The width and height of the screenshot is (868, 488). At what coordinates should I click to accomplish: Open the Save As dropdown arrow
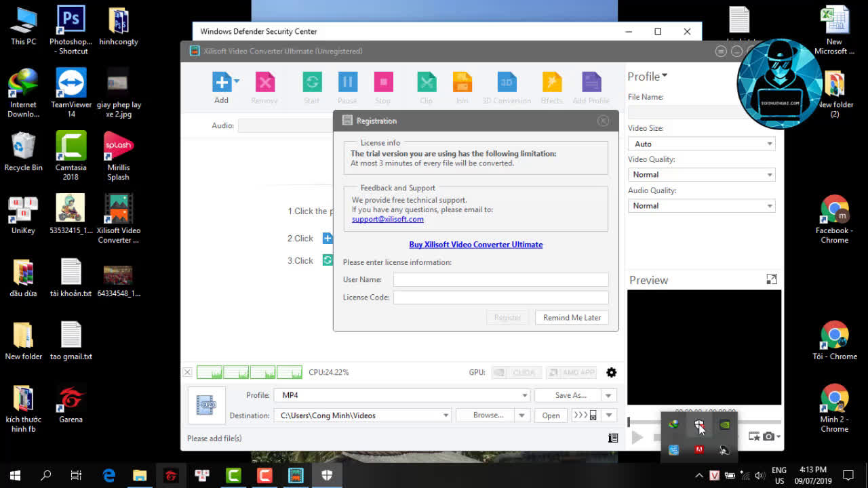(x=609, y=395)
